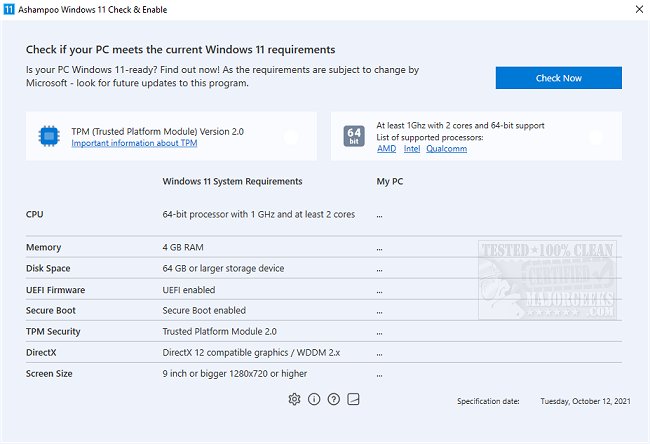Viewport: 650px width, 444px height.
Task: Click the TPM status circle indicator
Action: coord(291,137)
